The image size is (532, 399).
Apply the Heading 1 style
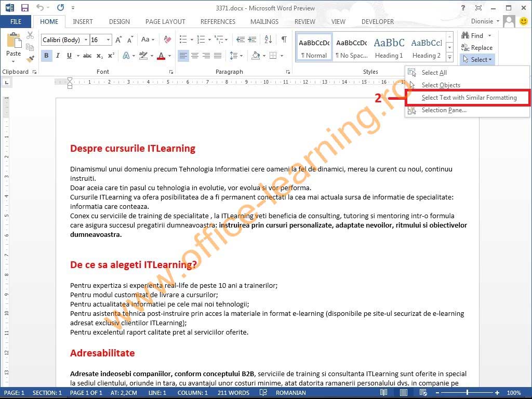click(x=389, y=48)
